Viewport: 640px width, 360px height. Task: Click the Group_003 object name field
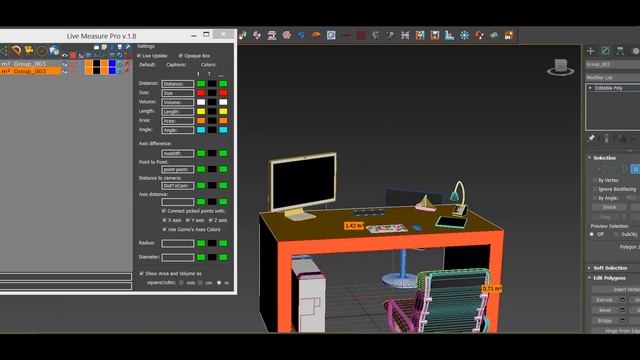(613, 64)
